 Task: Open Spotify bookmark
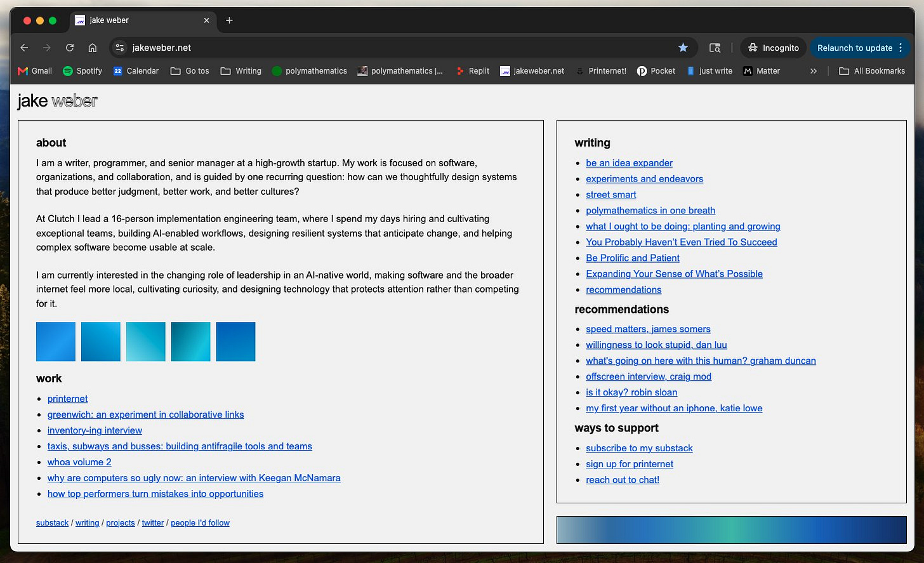(82, 71)
